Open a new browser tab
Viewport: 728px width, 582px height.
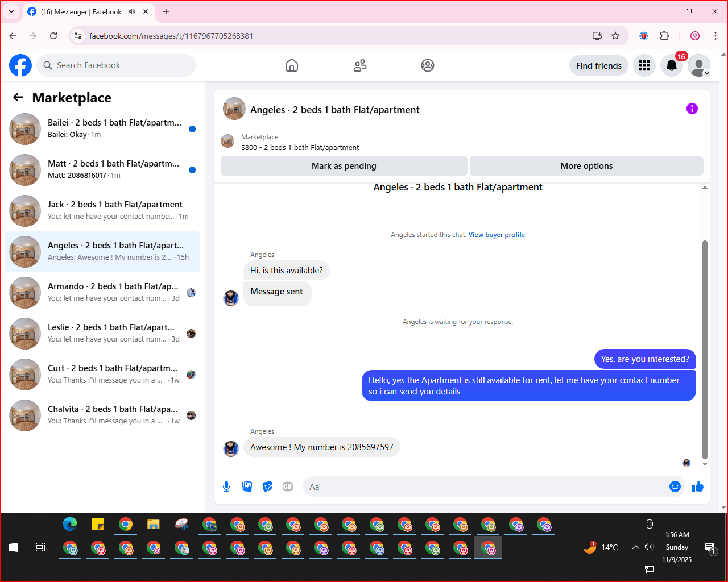point(166,11)
